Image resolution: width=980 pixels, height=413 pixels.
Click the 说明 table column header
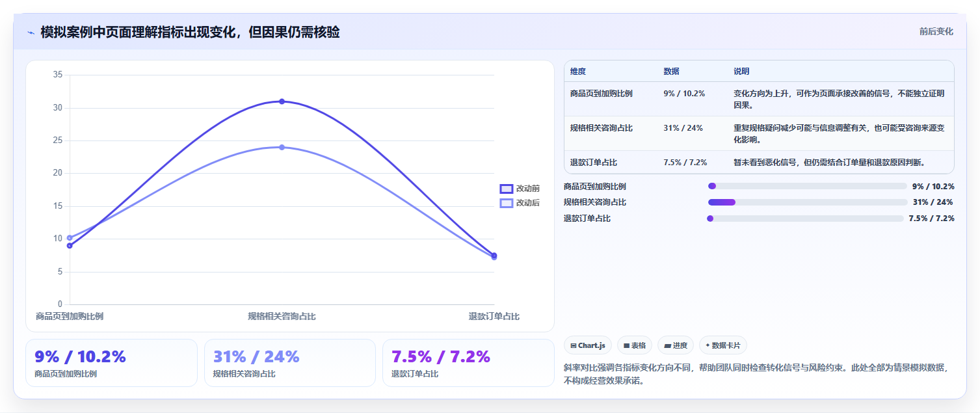(741, 72)
